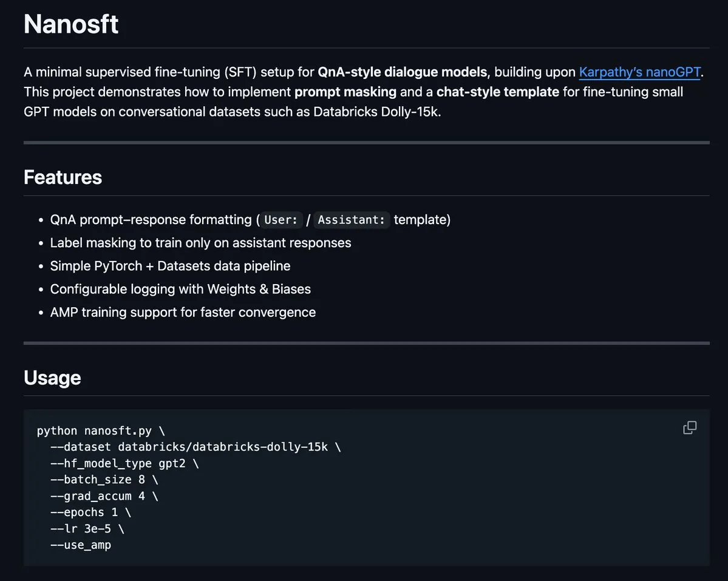Select the Simple PyTorch + Datasets bullet
Viewport: 728px width, 581px height.
point(170,265)
